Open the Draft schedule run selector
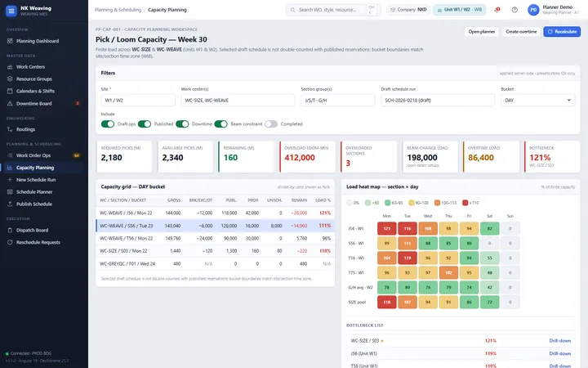588x368 pixels. pyautogui.click(x=438, y=101)
